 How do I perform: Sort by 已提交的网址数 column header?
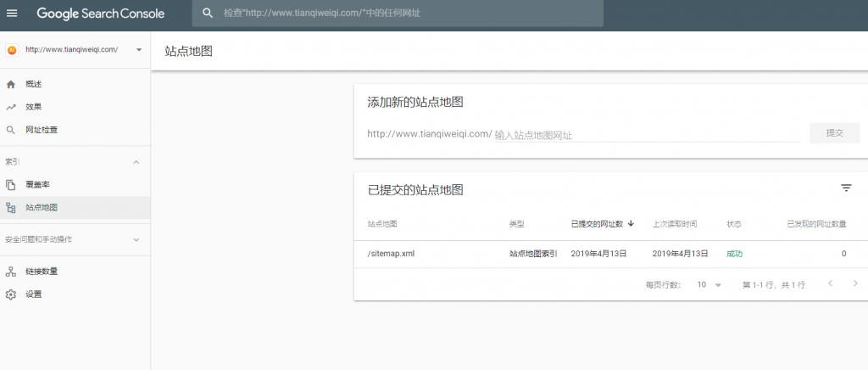pyautogui.click(x=597, y=224)
